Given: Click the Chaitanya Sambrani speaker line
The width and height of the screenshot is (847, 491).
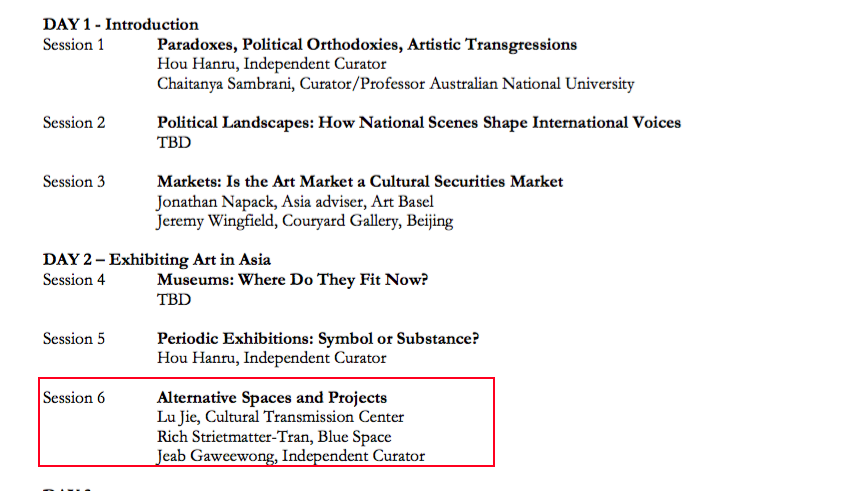Looking at the screenshot, I should pyautogui.click(x=395, y=84).
